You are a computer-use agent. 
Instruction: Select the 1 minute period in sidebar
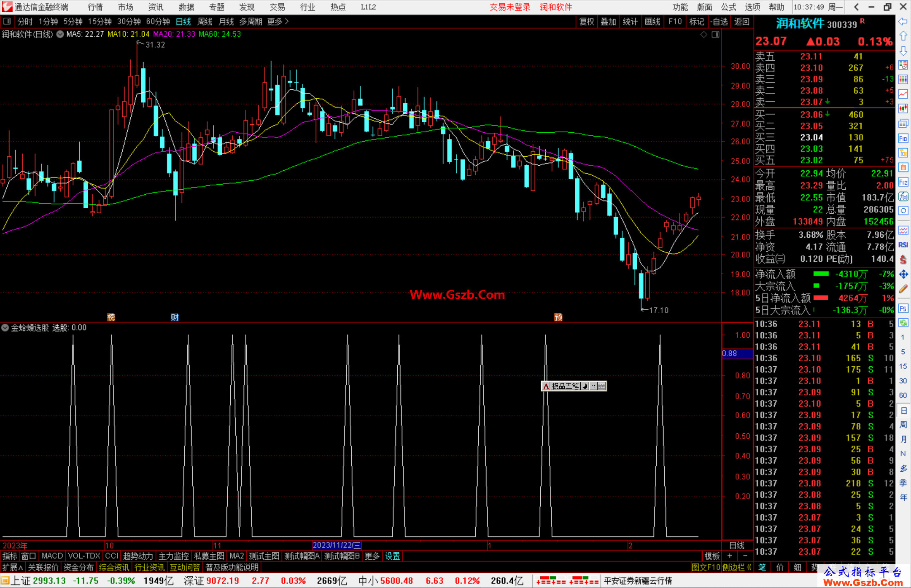click(903, 337)
